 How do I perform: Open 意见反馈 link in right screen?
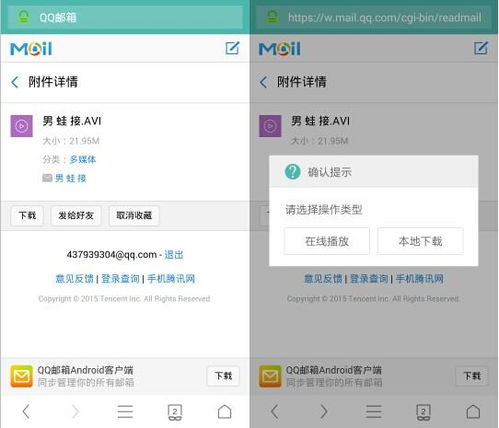(323, 279)
